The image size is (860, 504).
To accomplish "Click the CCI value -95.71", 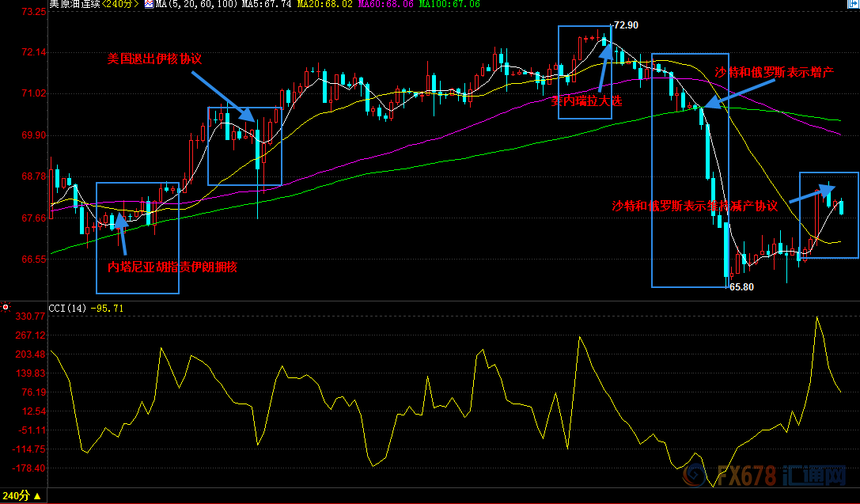I will [107, 309].
